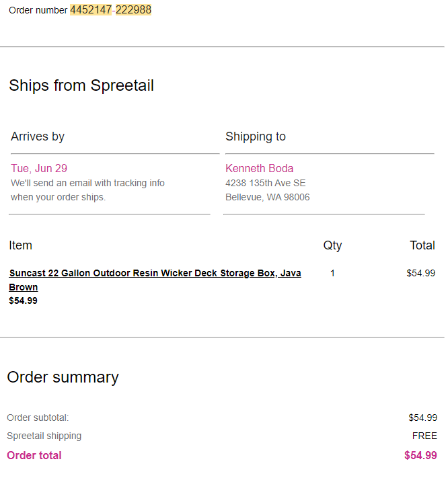Image resolution: width=448 pixels, height=478 pixels.
Task: Click the Kenneth Boda recipient name
Action: [259, 168]
